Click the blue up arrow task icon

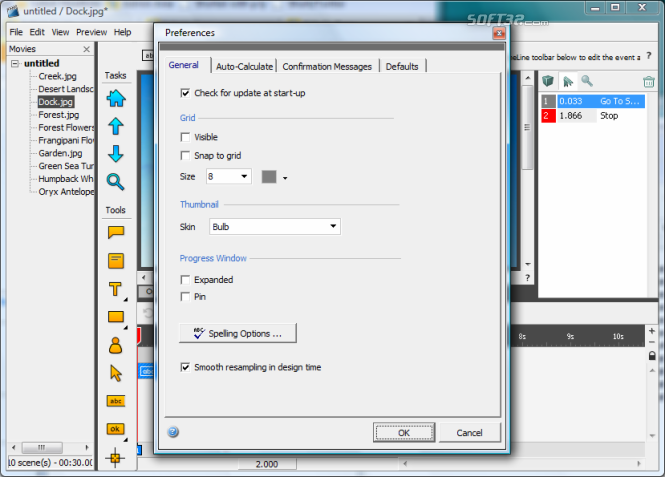tap(116, 126)
